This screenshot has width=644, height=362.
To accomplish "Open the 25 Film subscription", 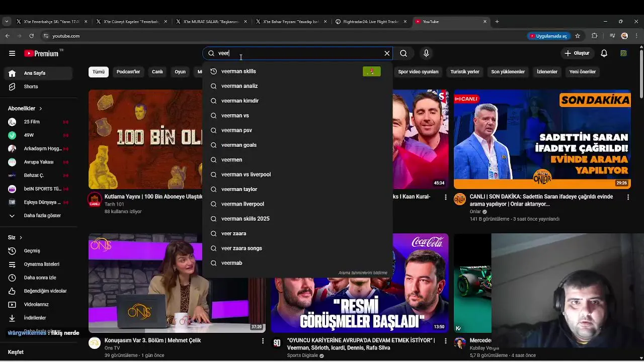I will pos(38,122).
